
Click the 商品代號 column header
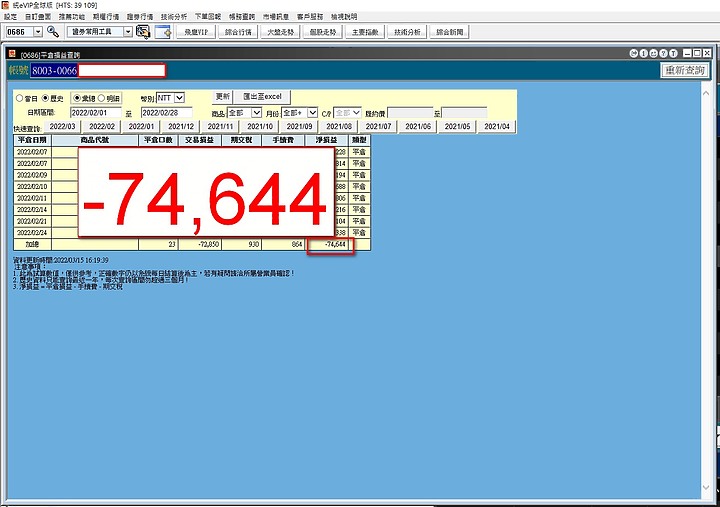click(x=95, y=140)
